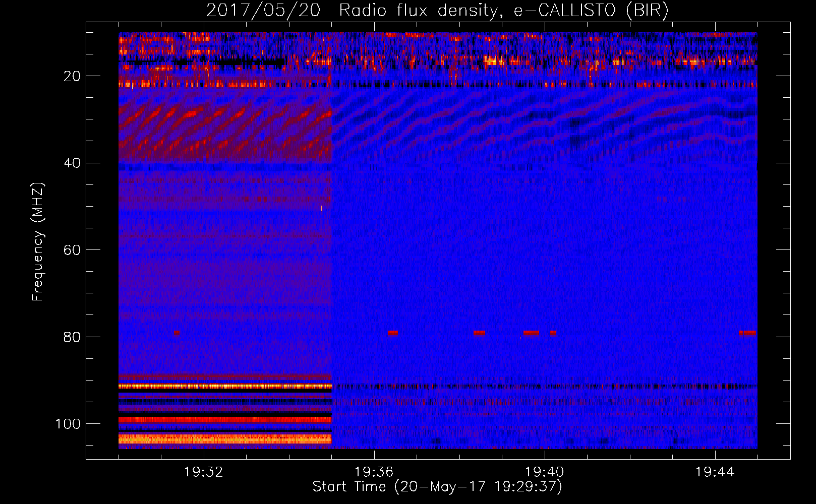This screenshot has width=816, height=504.
Task: Click the '60' frequency tick label
Action: (x=73, y=250)
